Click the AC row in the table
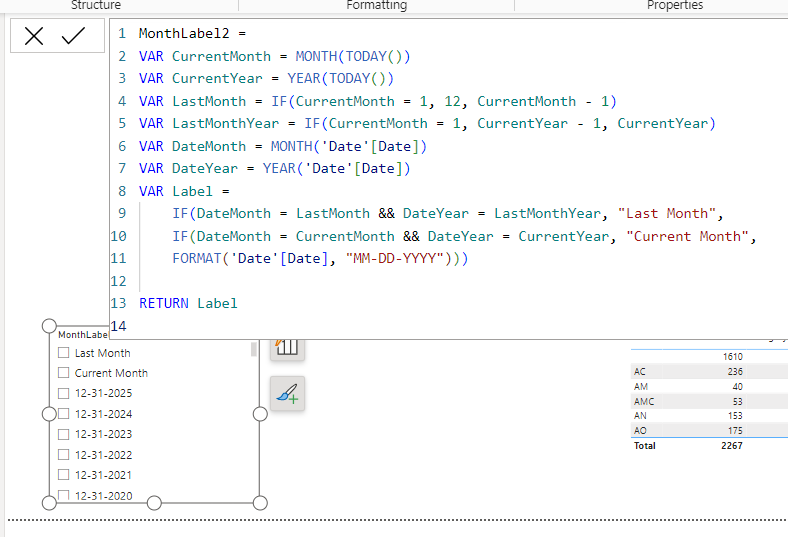The height and width of the screenshot is (537, 788). click(709, 372)
